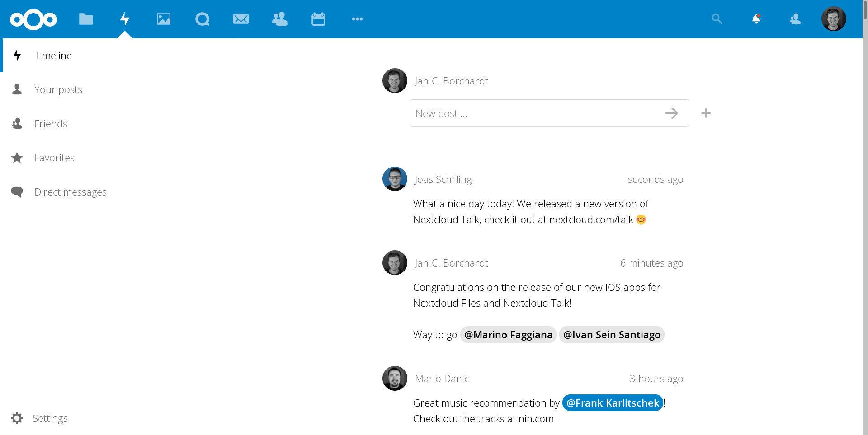
Task: Open the Mail envelope icon
Action: (x=241, y=19)
